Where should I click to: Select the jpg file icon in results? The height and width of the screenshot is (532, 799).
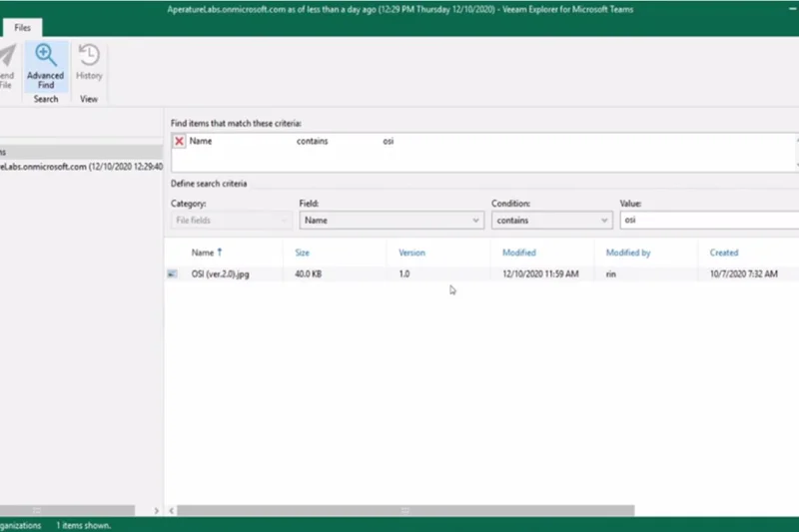(172, 273)
